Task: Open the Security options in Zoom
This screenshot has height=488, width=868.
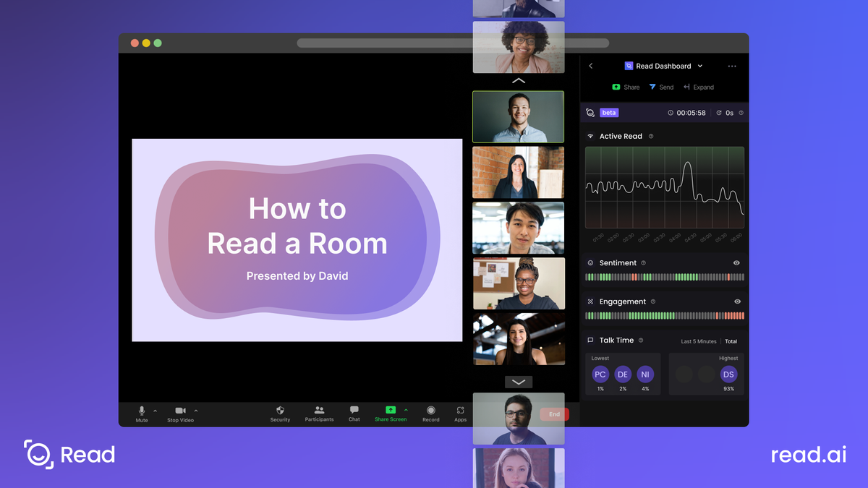Action: [x=280, y=412]
